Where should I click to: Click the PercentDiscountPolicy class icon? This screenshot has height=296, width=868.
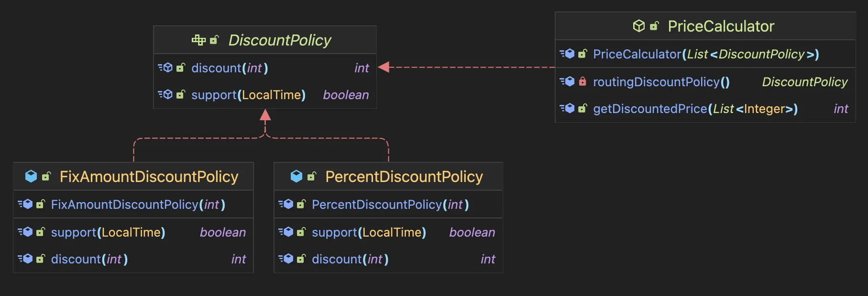point(297,176)
